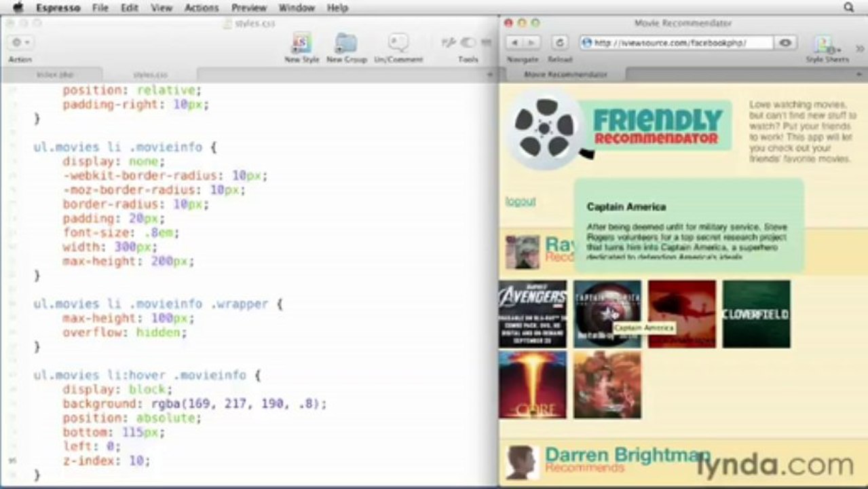Viewport: 868px width, 489px height.
Task: Click the 'z-index: 10;' code line
Action: [107, 460]
